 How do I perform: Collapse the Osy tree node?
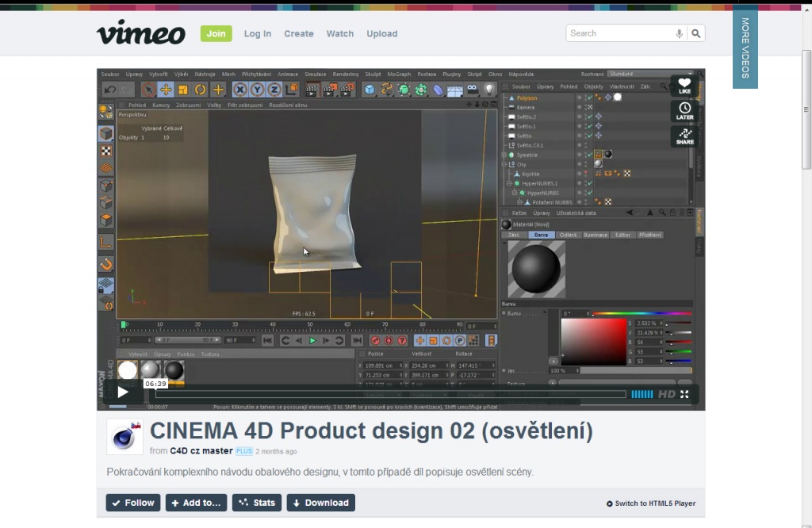[504, 164]
